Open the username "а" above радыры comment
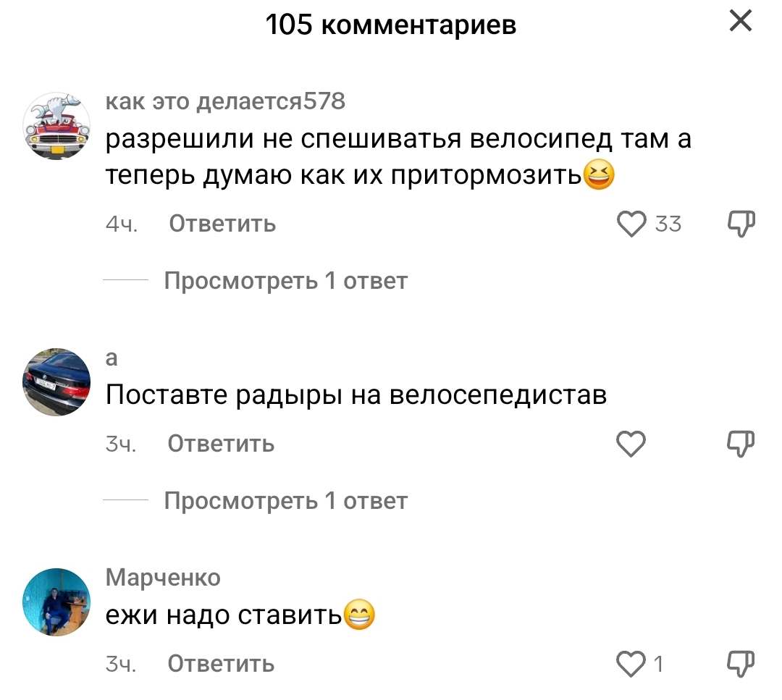 coord(112,358)
